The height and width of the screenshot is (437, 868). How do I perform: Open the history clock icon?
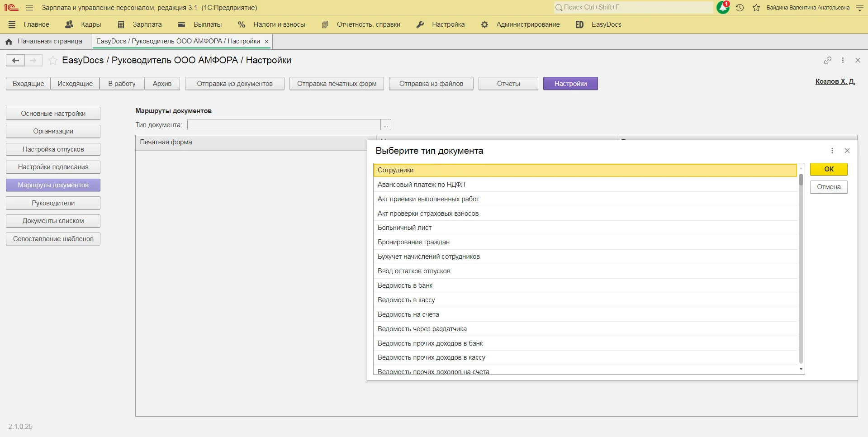[740, 8]
